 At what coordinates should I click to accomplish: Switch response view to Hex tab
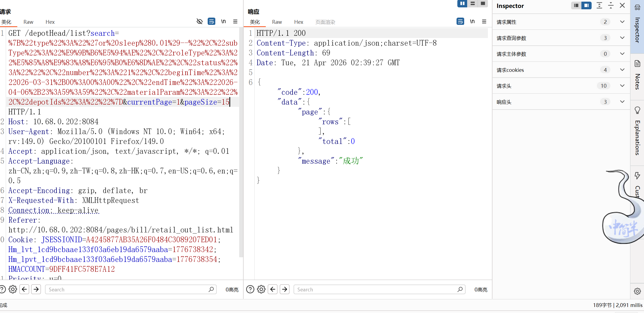tap(299, 22)
